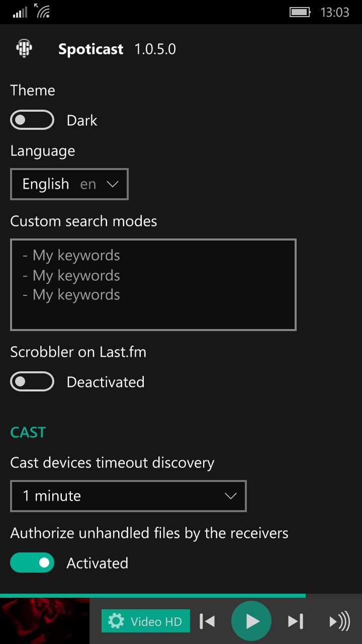Click the playback progress bar

click(x=181, y=596)
